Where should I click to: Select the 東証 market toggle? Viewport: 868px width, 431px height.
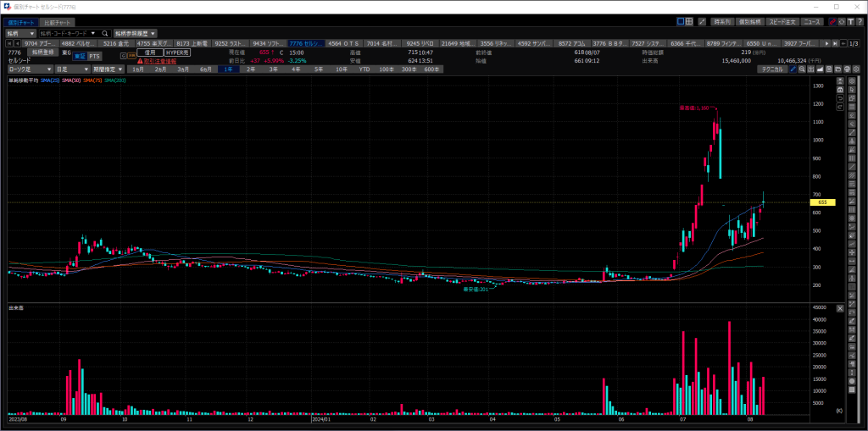pyautogui.click(x=81, y=57)
